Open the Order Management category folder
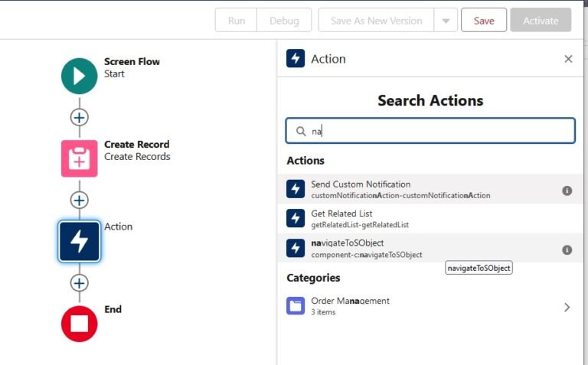This screenshot has height=365, width=588. 296,306
